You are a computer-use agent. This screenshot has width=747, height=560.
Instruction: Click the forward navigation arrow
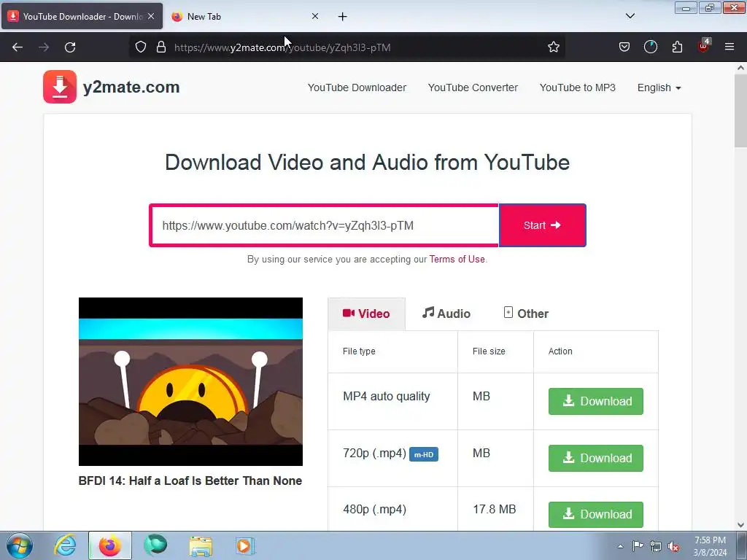(44, 47)
